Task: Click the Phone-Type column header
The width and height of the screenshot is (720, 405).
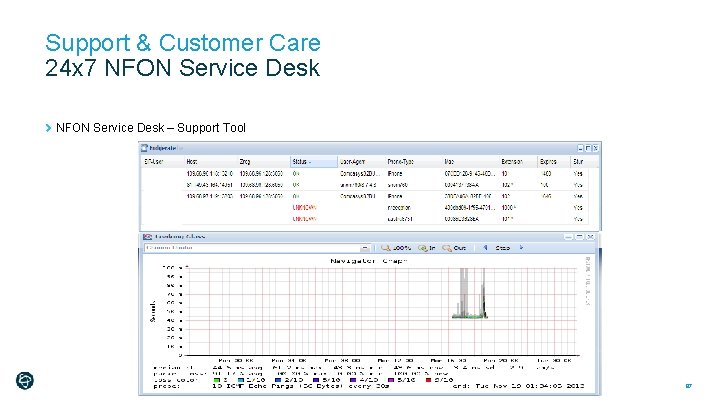Action: [414, 162]
